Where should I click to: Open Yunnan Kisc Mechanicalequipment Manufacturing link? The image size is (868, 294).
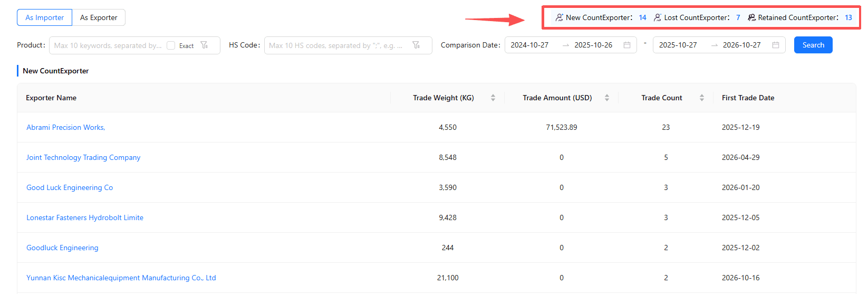[x=121, y=278]
